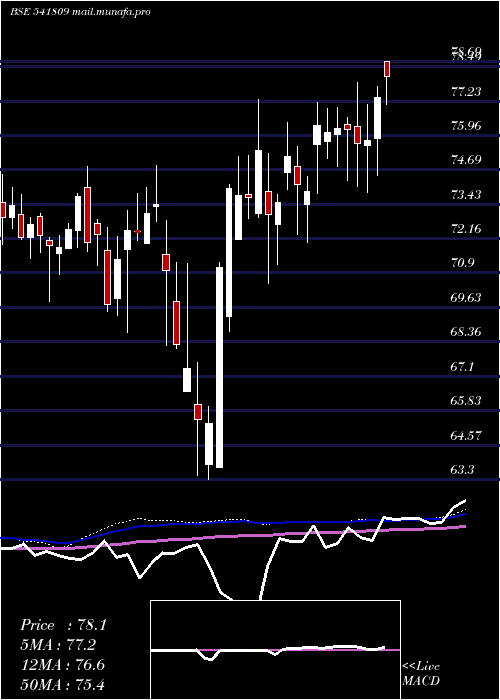Click the 63.3 price axis label

[462, 470]
